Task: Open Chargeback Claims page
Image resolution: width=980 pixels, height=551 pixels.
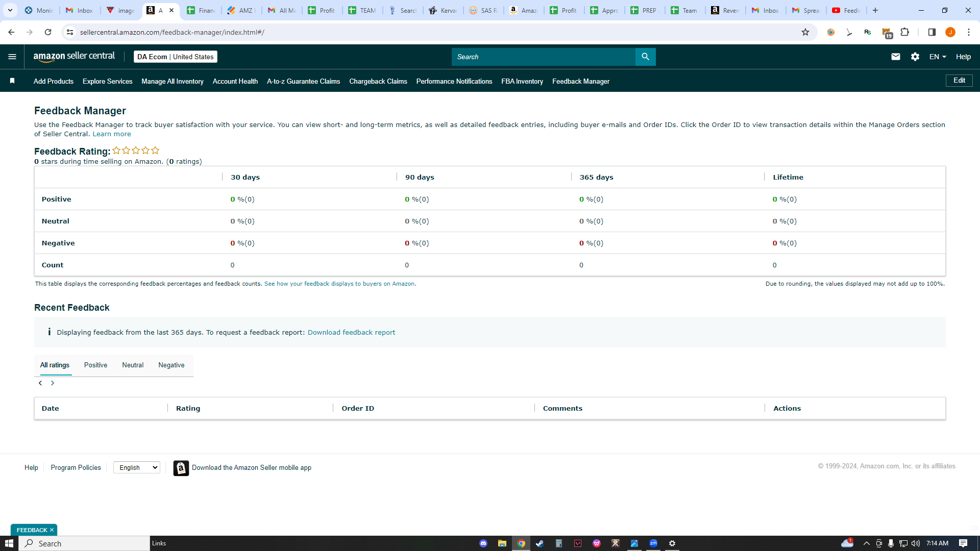Action: (x=378, y=81)
